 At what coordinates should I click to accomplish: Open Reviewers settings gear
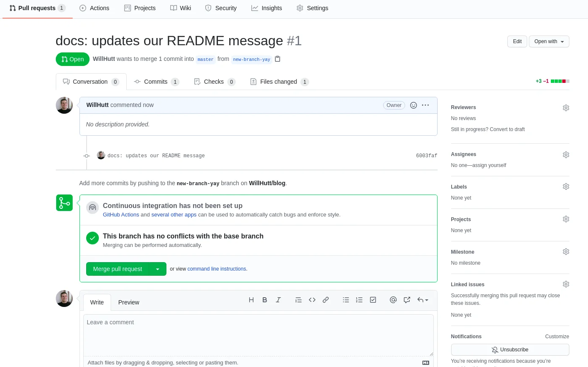566,108
